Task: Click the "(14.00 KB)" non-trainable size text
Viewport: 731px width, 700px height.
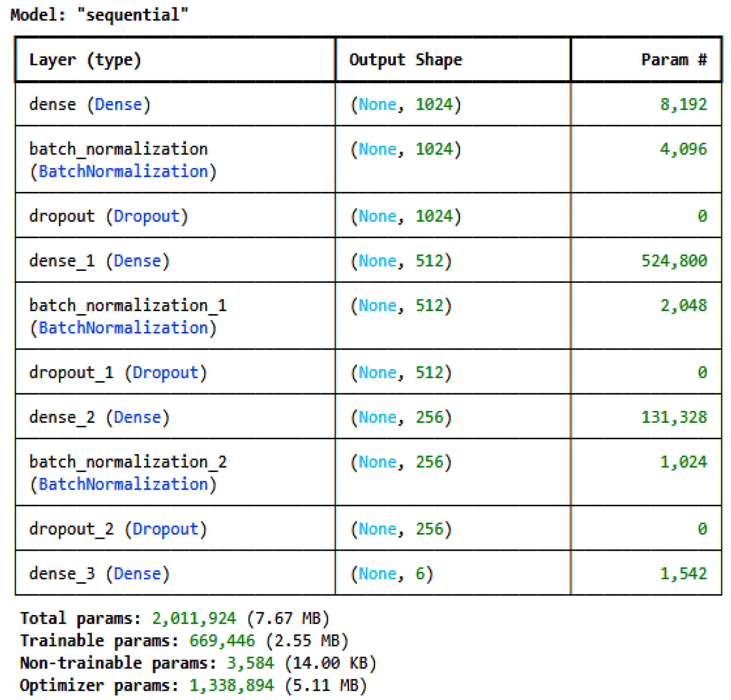Action: click(x=330, y=663)
